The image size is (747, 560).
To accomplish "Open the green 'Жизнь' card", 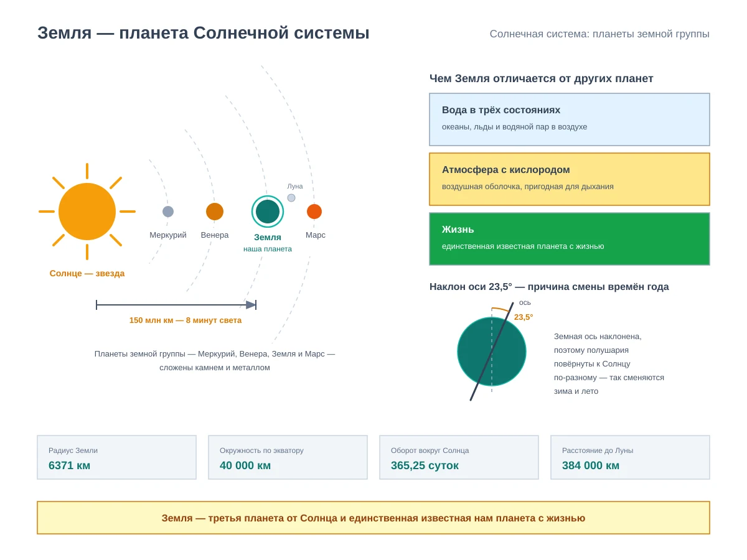I will pyautogui.click(x=570, y=239).
